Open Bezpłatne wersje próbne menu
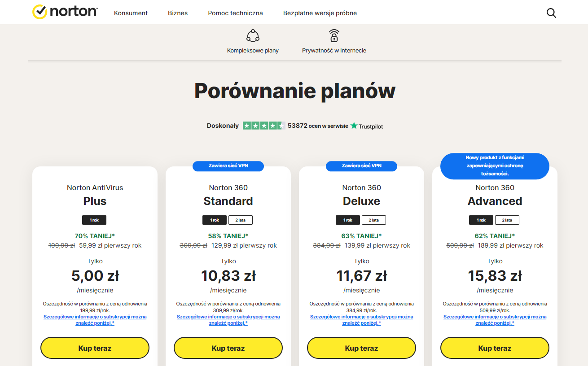Image resolution: width=588 pixels, height=366 pixels. 320,13
